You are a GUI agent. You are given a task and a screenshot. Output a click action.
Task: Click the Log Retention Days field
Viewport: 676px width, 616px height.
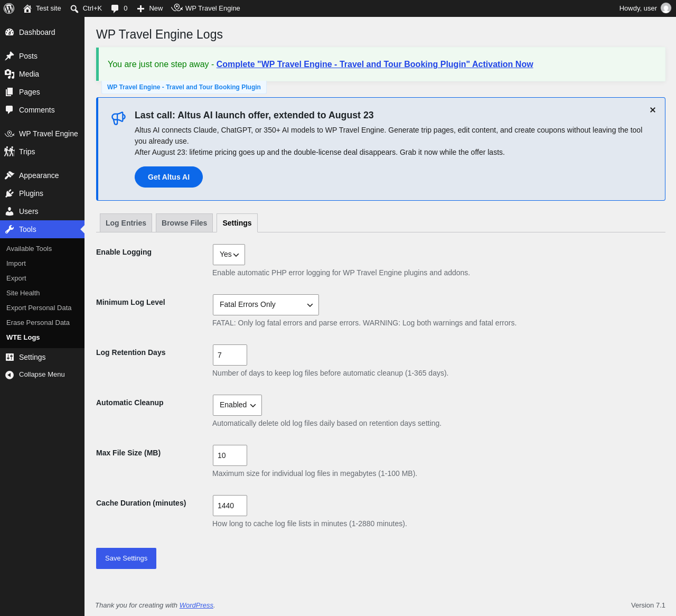[230, 355]
